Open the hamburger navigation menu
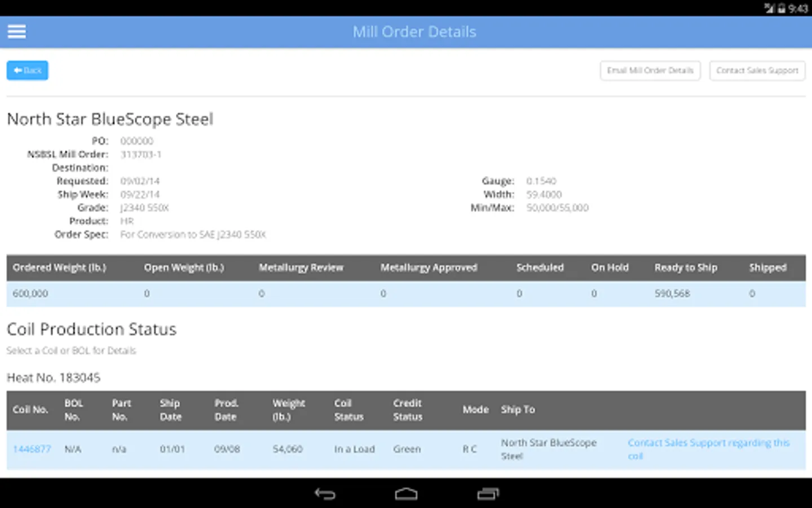This screenshot has width=812, height=508. point(16,32)
